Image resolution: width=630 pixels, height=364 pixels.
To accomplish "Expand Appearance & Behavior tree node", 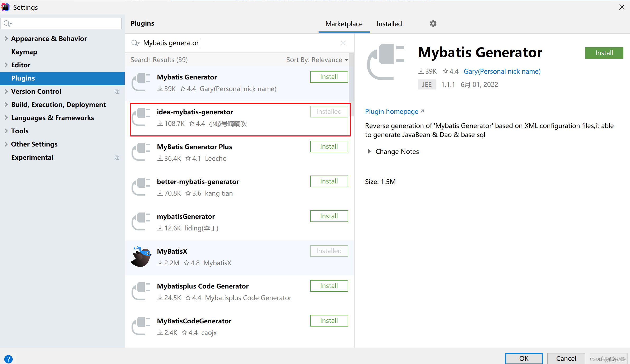I will point(6,39).
